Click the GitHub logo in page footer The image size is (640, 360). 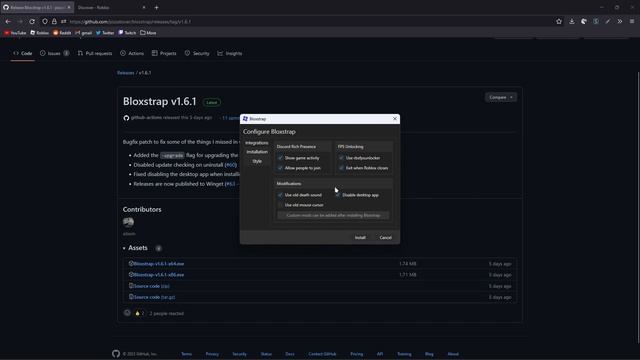coord(116,353)
